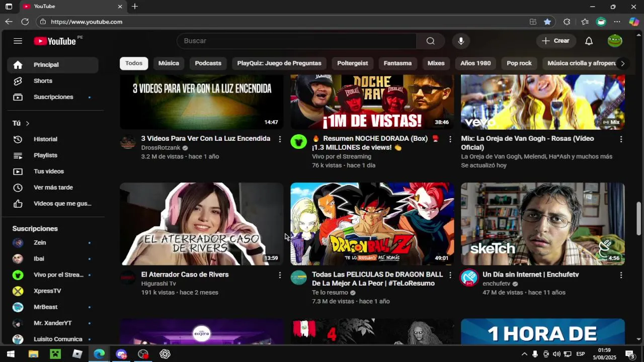Expand the Tú section chevron
Image resolution: width=644 pixels, height=362 pixels.
coord(28,123)
